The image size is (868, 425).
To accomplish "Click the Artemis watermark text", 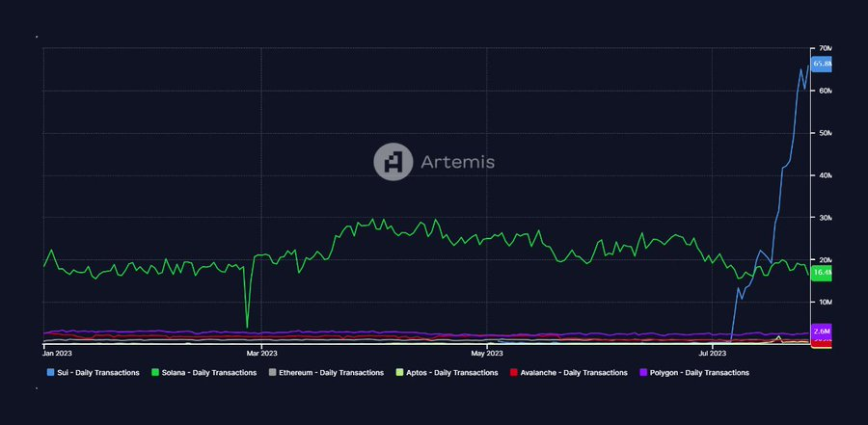I will point(457,162).
